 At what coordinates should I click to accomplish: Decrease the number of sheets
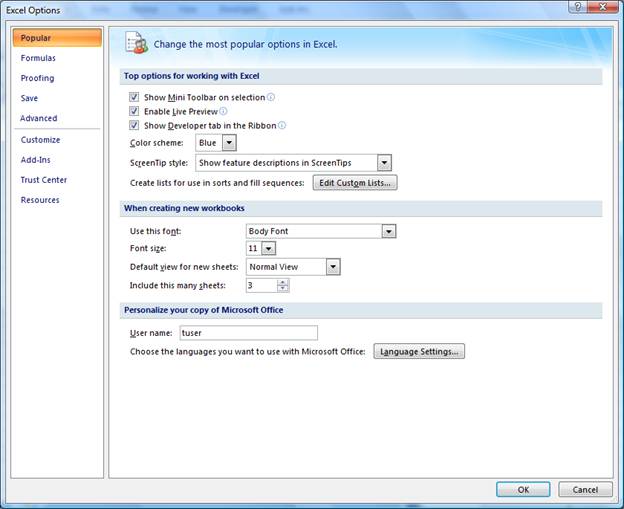[283, 289]
